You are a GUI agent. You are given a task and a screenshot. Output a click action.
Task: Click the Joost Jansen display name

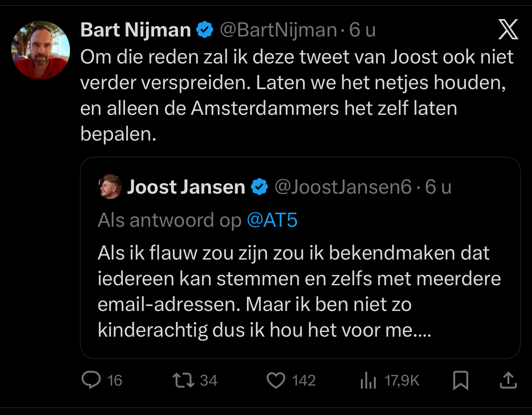coord(186,187)
